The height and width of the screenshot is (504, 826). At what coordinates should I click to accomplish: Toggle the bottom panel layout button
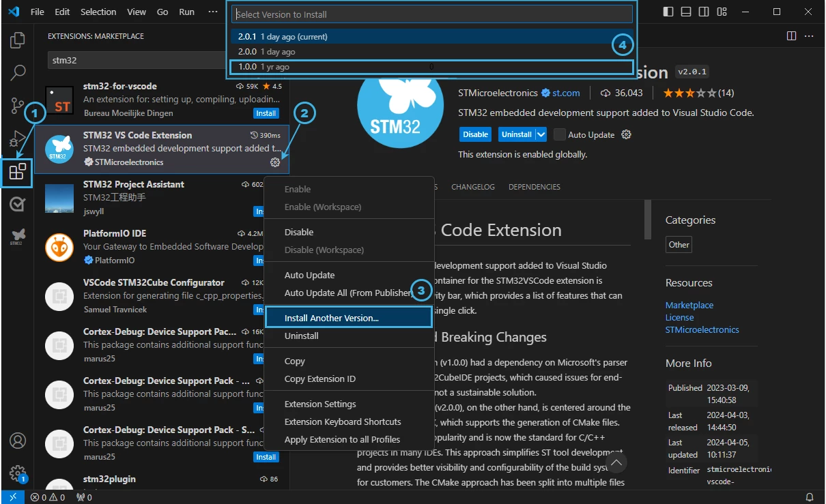click(x=686, y=12)
